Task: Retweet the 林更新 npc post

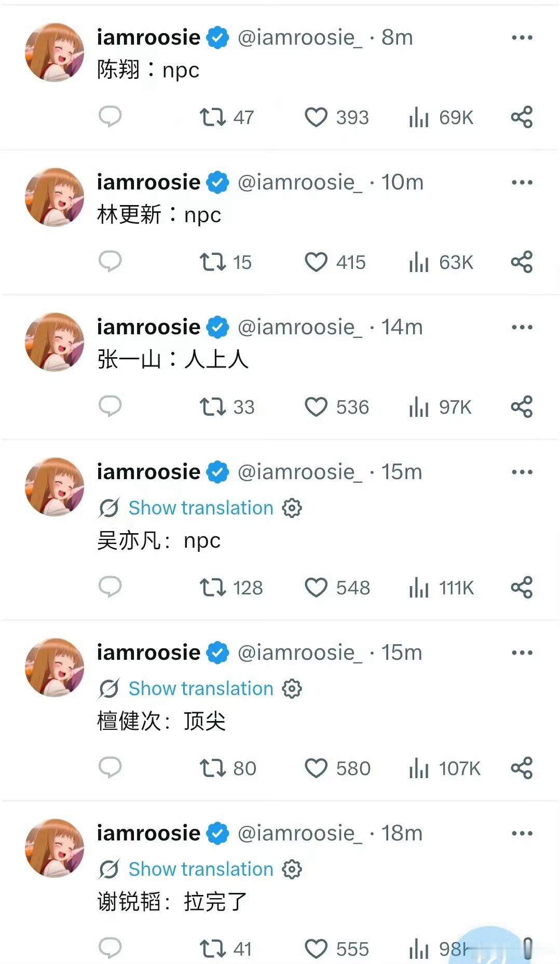Action: (x=213, y=262)
